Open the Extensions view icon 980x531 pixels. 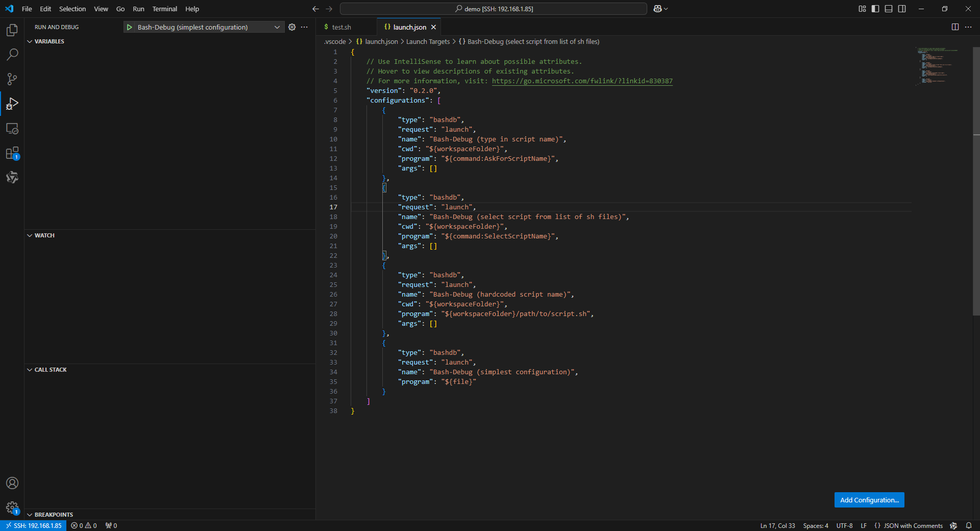click(12, 153)
